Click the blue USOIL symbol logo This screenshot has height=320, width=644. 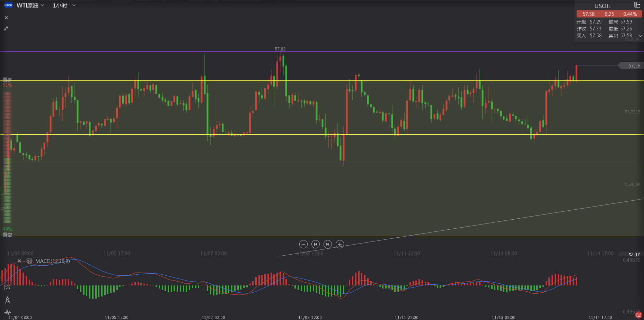[x=8, y=5]
